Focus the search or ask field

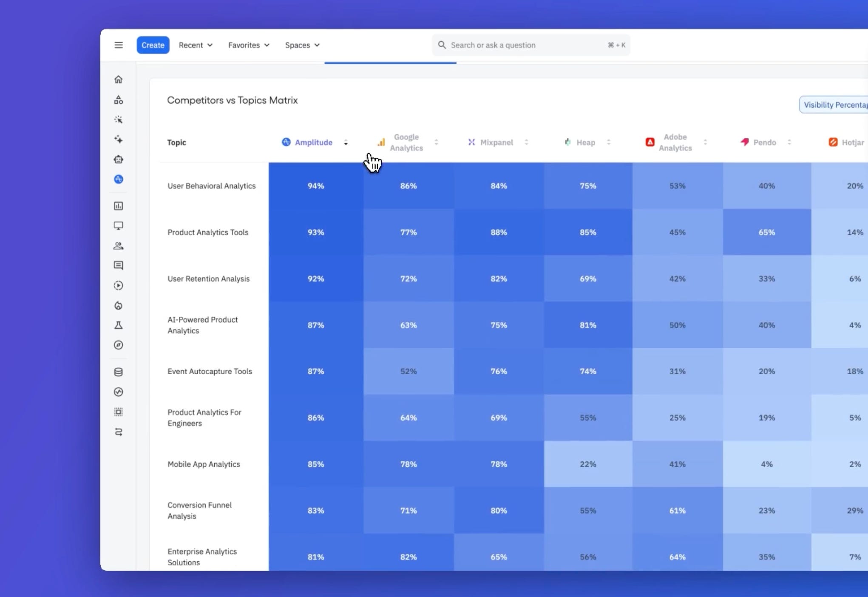tap(527, 45)
